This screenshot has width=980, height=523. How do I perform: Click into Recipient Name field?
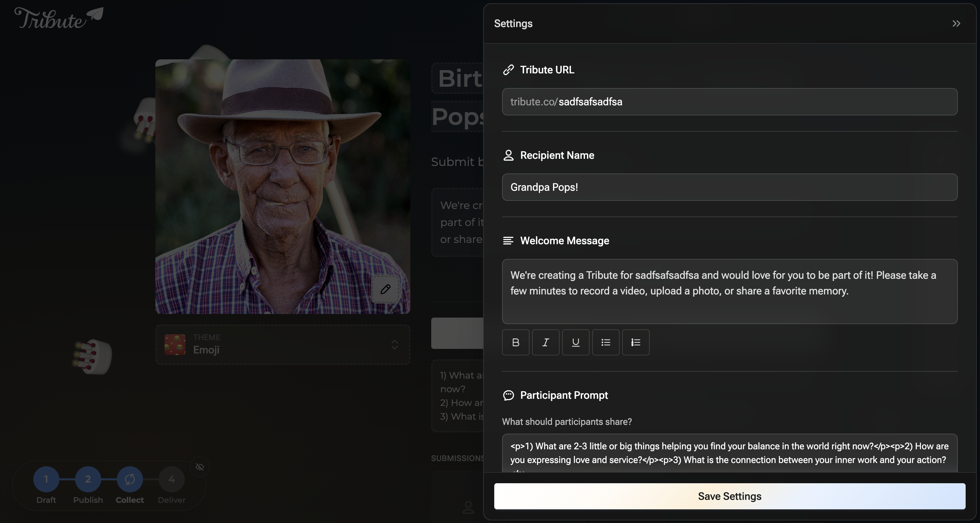click(x=729, y=187)
